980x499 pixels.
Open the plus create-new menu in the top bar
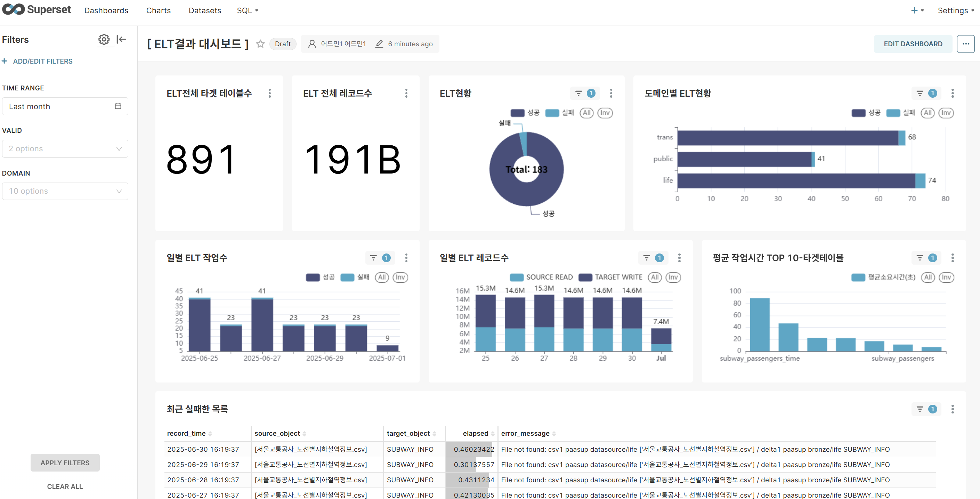pyautogui.click(x=917, y=10)
